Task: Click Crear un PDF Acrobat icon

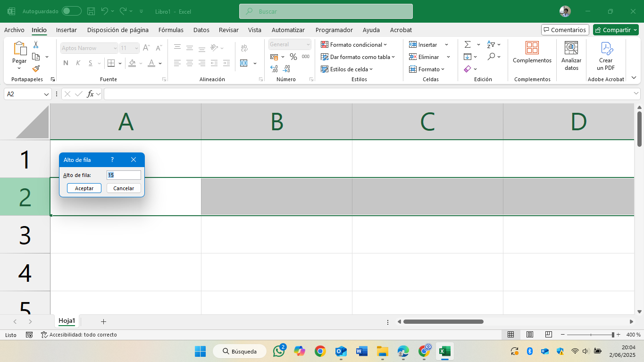Action: click(606, 56)
